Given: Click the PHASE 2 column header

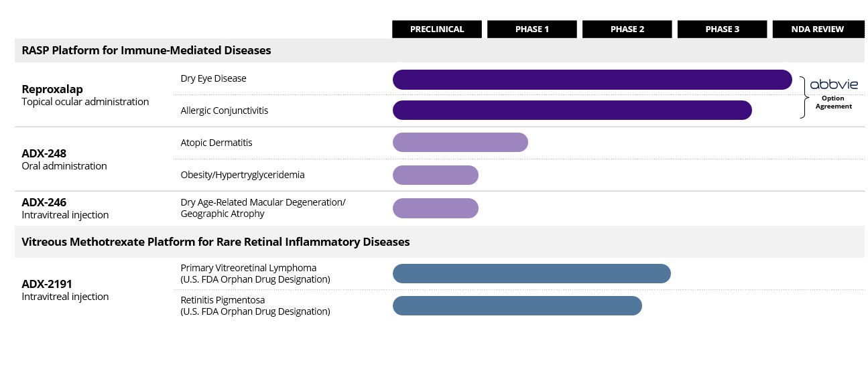Looking at the screenshot, I should pos(627,29).
